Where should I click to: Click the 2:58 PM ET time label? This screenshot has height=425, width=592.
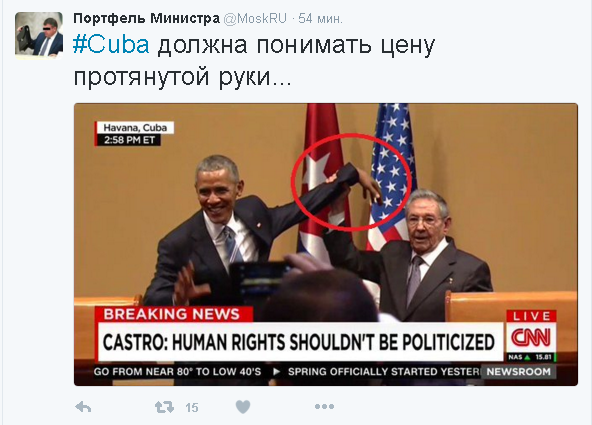[129, 140]
